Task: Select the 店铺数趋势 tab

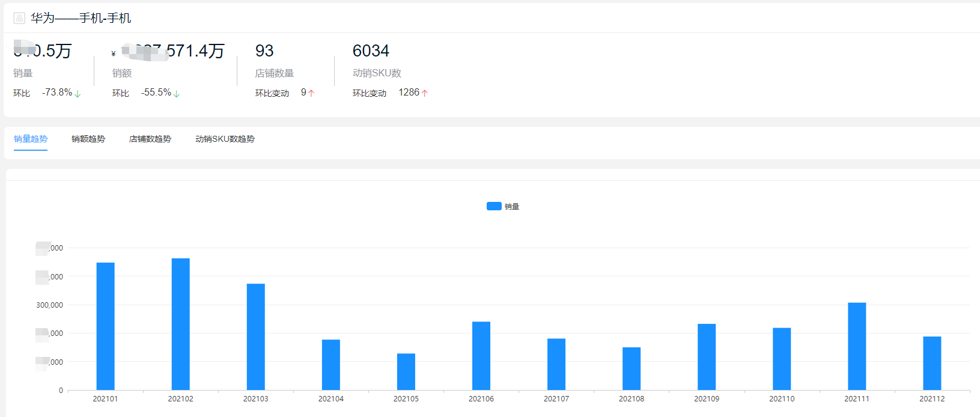Action: tap(150, 139)
